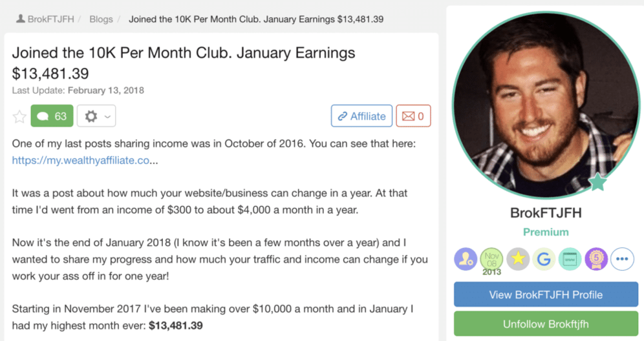Toggle the Unfollow Brokftjfh button
The height and width of the screenshot is (341, 644).
click(x=546, y=324)
